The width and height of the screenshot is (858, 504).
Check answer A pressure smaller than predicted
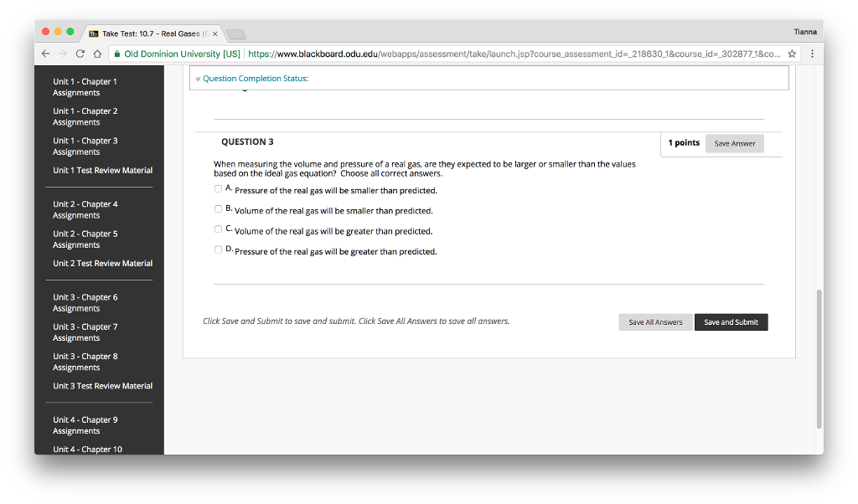pyautogui.click(x=218, y=189)
